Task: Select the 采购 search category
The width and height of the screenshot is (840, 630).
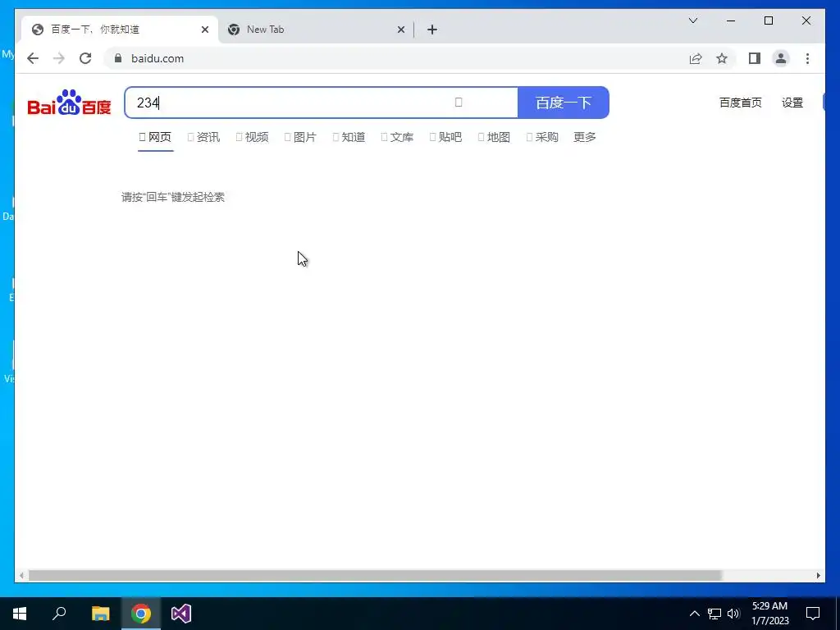Action: click(x=542, y=137)
